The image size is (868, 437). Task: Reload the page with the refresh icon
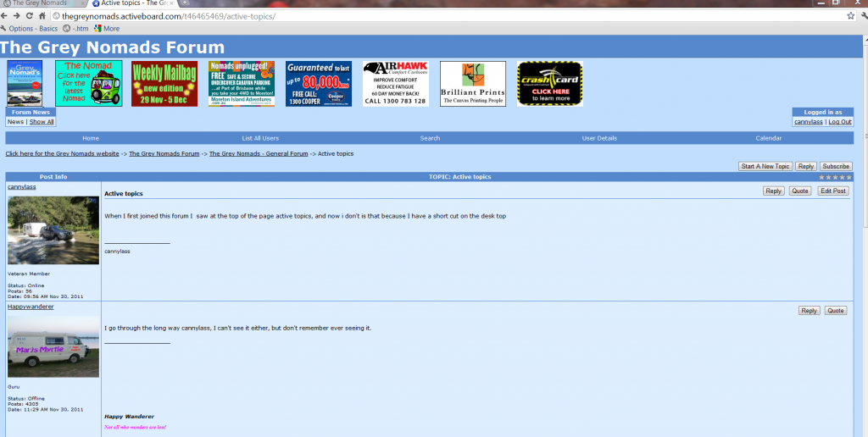(x=30, y=16)
